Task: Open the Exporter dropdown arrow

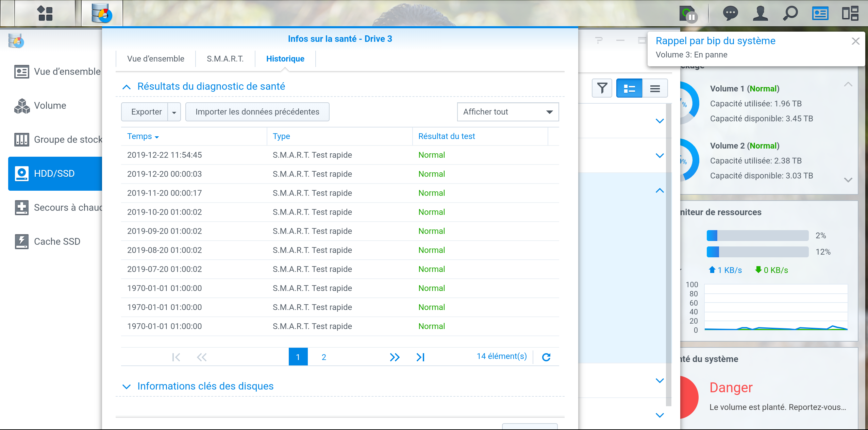Action: 174,112
